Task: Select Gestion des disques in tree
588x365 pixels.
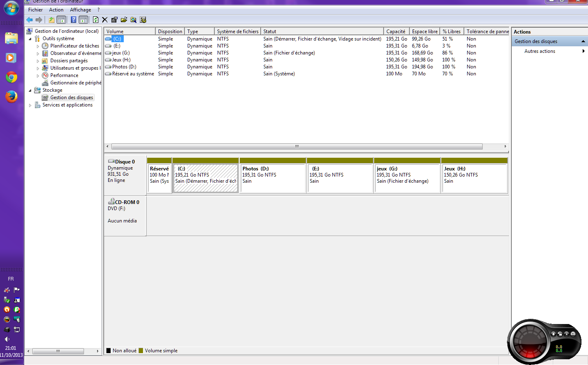Action: pos(72,97)
